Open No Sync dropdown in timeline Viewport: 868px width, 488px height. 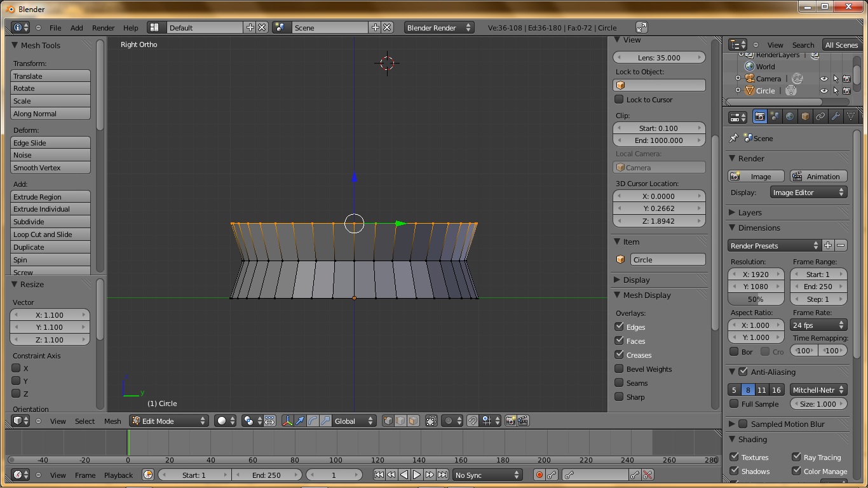click(x=487, y=475)
